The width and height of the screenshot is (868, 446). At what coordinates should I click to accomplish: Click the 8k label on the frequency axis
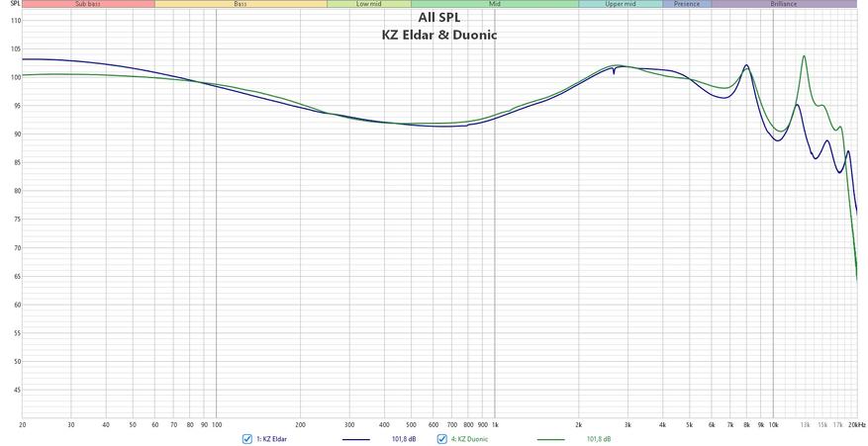(x=746, y=424)
